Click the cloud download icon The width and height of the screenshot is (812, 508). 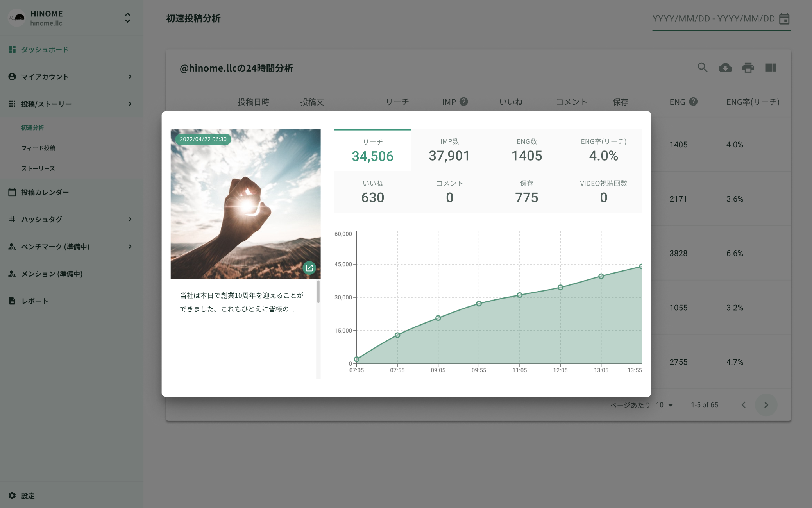(x=725, y=68)
